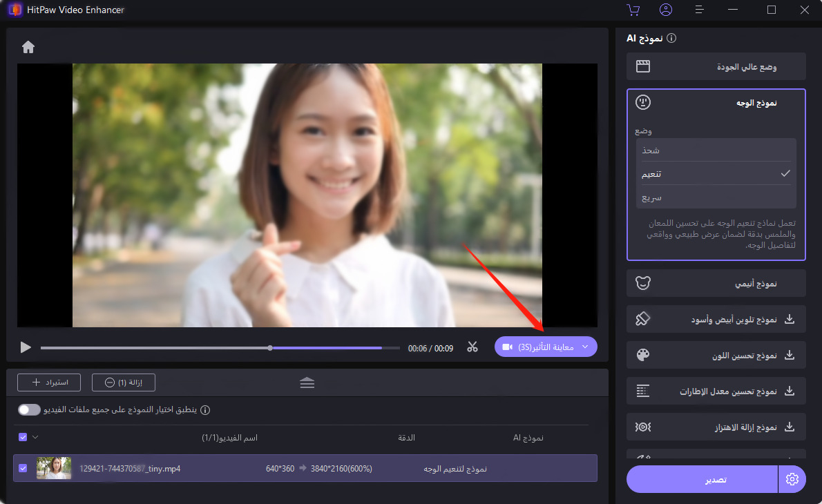
Task: Select the Anime Model in the sidebar
Action: [716, 283]
